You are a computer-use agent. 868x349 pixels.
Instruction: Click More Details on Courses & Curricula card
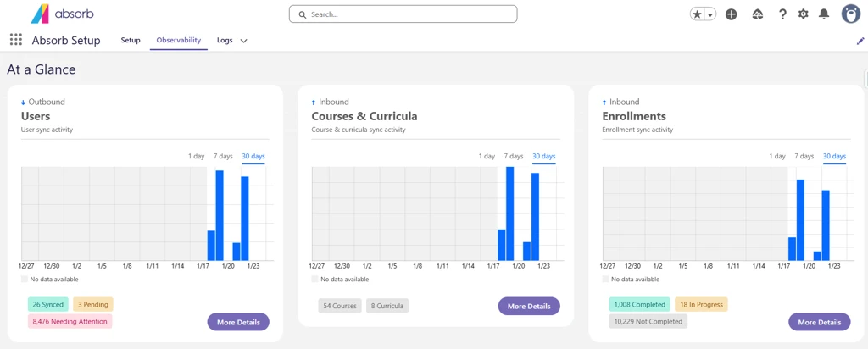point(529,306)
